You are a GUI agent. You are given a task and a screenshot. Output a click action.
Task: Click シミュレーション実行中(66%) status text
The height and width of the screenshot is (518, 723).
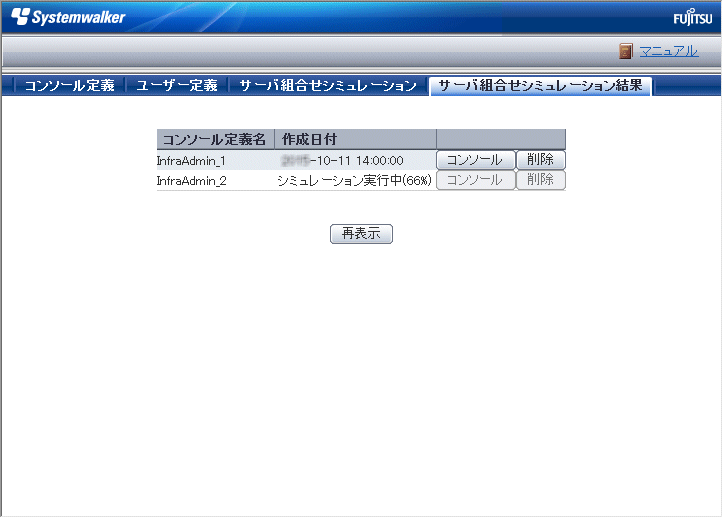(354, 180)
